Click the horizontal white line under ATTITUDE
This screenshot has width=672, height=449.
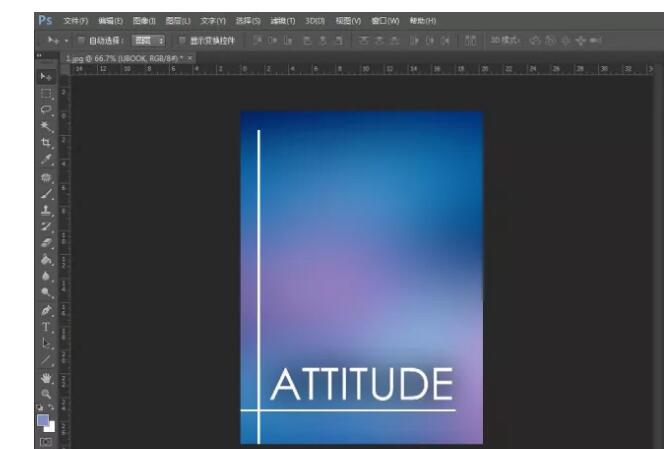(x=348, y=410)
